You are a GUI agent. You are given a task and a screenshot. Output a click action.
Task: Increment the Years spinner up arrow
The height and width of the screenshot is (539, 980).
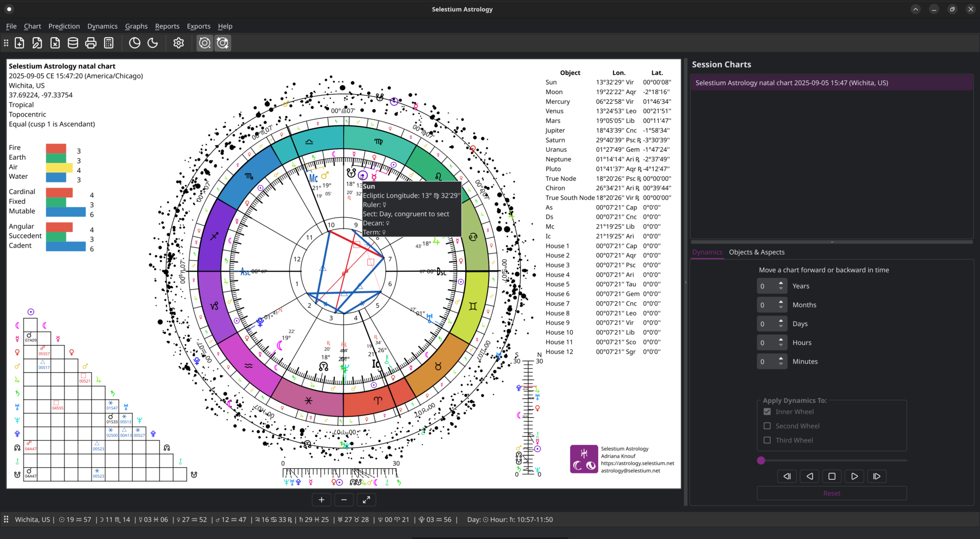[x=781, y=283]
